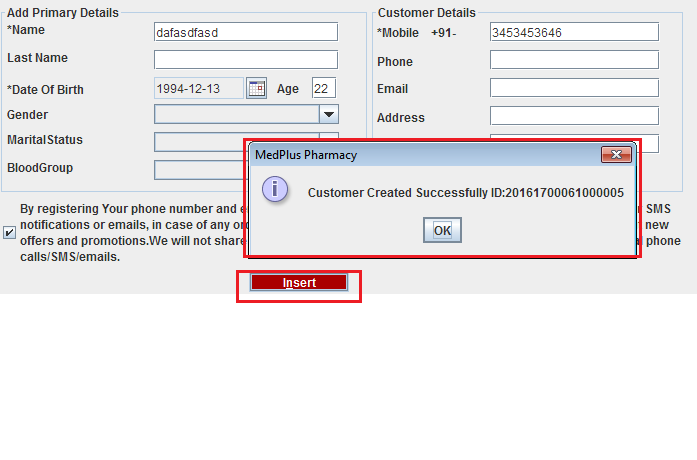Viewport: 697px width, 460px height.
Task: Click the Customer Details heading
Action: click(x=427, y=12)
